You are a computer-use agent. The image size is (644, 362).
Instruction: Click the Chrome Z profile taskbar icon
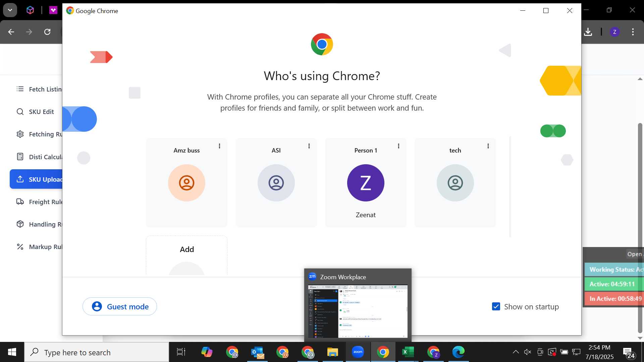[x=433, y=352]
